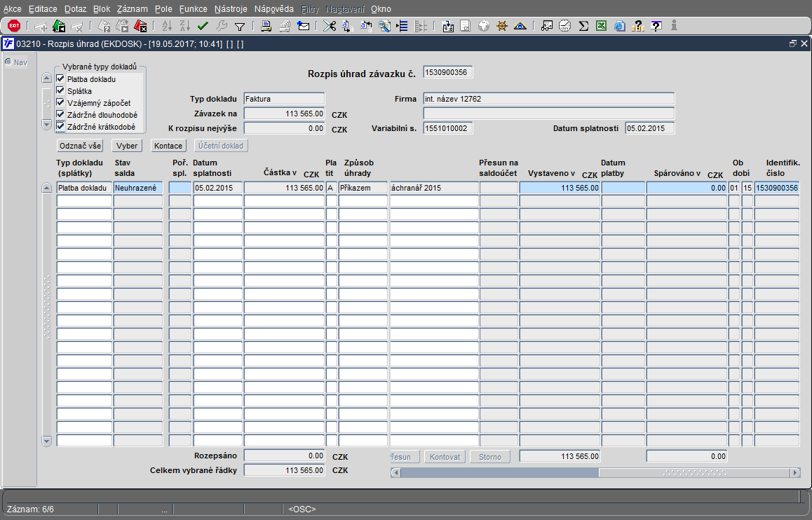Click the wrench tool icon
Viewport: 812px width, 520px height.
tap(221, 25)
